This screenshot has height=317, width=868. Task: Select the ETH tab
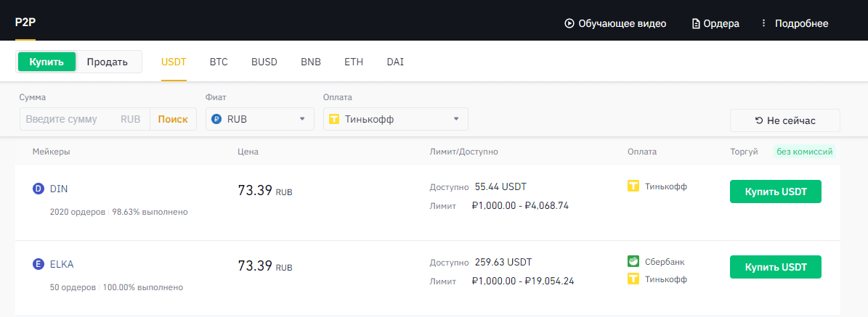click(x=354, y=62)
